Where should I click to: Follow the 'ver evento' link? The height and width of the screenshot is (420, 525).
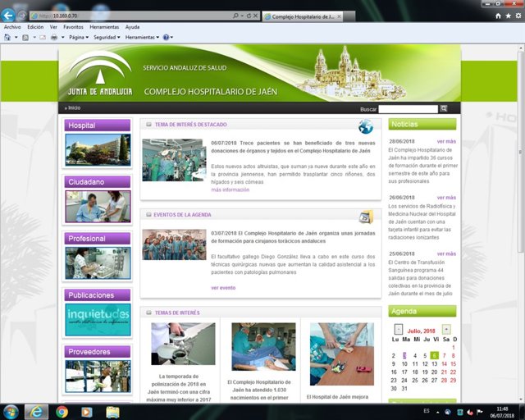[222, 288]
